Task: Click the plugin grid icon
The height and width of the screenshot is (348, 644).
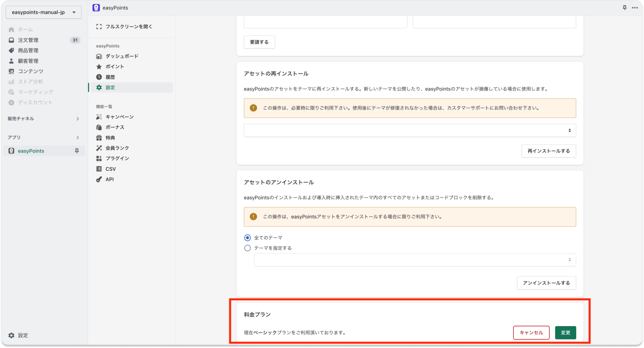Action: [x=99, y=158]
